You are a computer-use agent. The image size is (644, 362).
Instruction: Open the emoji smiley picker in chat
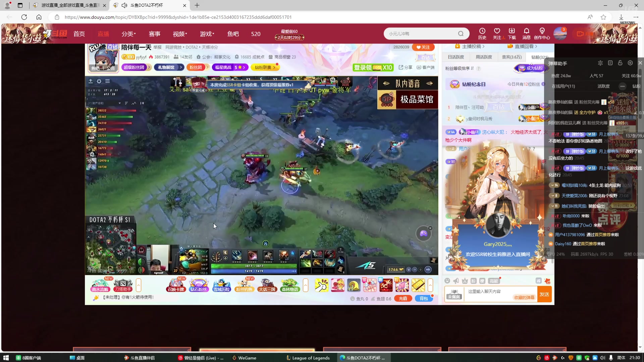point(447,281)
